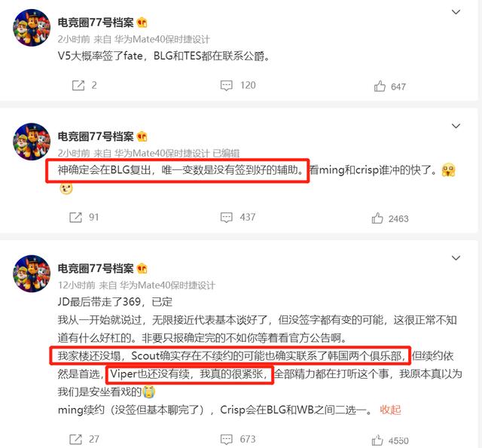Click the first post's avatar thumbnail
The image size is (482, 448).
click(x=32, y=28)
